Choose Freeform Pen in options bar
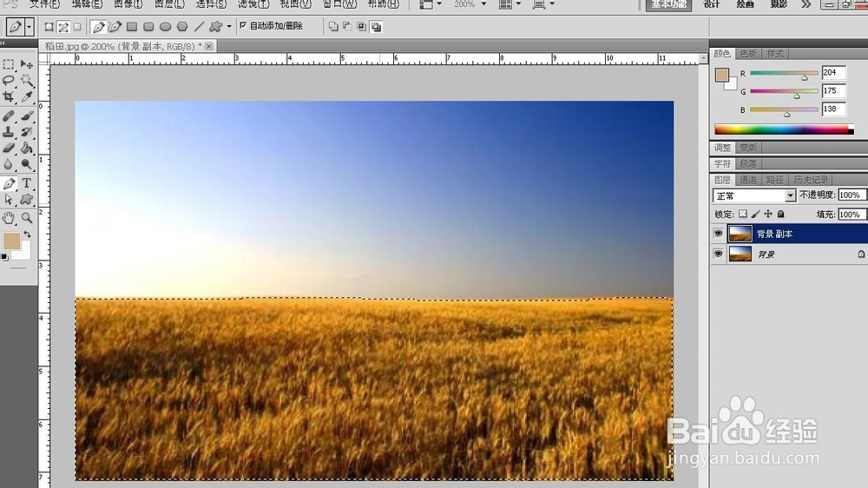 point(115,27)
